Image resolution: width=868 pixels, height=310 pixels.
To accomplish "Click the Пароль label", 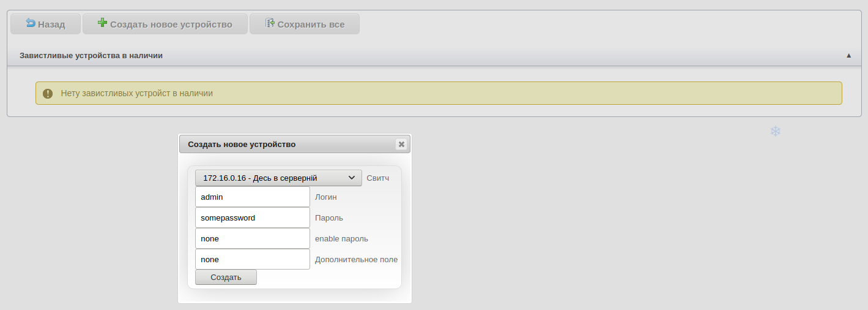I will tap(328, 218).
